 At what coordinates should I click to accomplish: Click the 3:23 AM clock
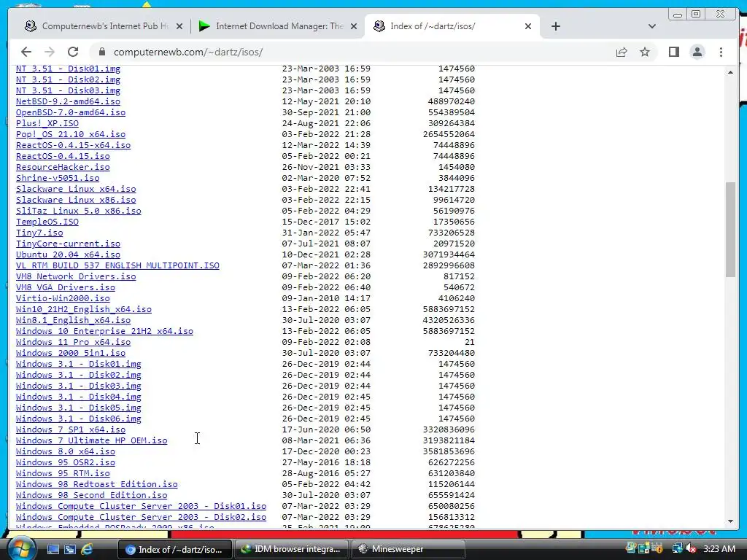[x=719, y=549]
